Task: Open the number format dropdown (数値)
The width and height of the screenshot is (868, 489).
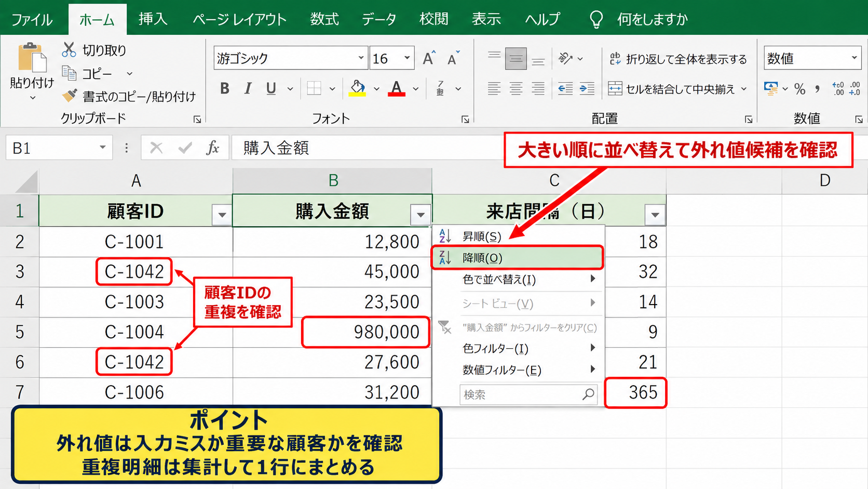Action: click(x=855, y=58)
